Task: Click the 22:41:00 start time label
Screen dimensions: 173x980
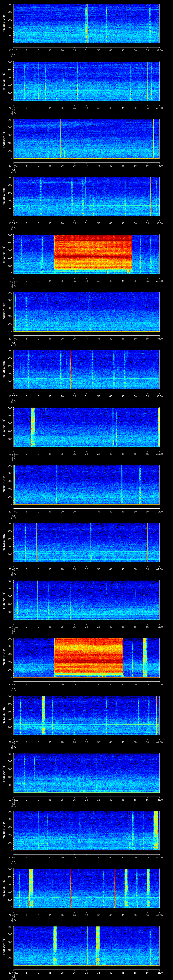Action: coord(14,627)
